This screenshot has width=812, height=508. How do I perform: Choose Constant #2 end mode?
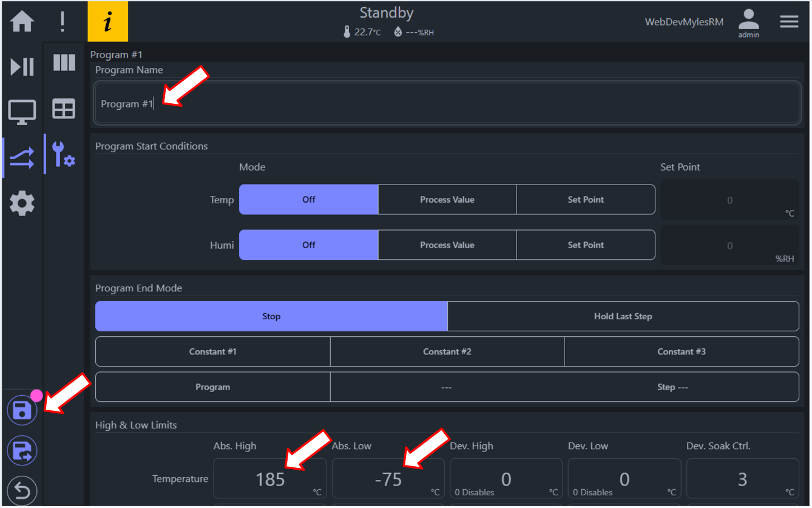point(447,351)
